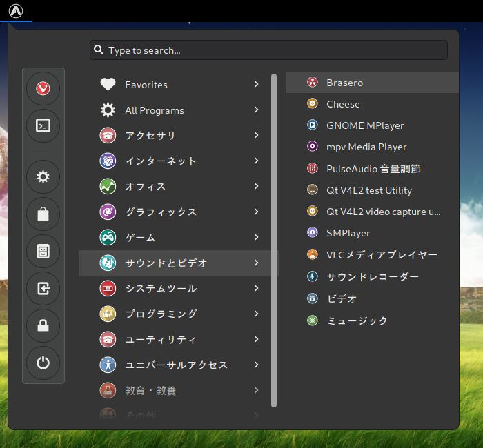This screenshot has width=483, height=448.
Task: Click the サウンドレコーダー microphone icon
Action: (313, 276)
